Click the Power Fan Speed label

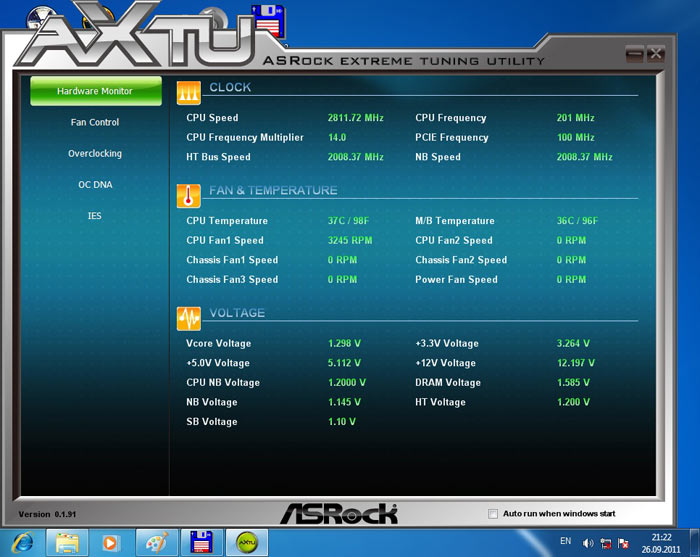(456, 280)
